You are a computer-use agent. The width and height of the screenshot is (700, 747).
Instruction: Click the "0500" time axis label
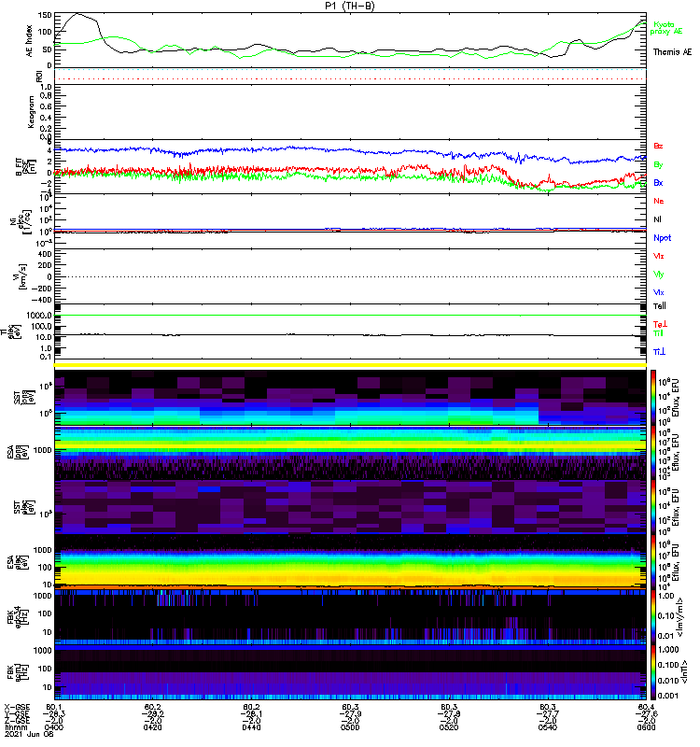tap(350, 727)
